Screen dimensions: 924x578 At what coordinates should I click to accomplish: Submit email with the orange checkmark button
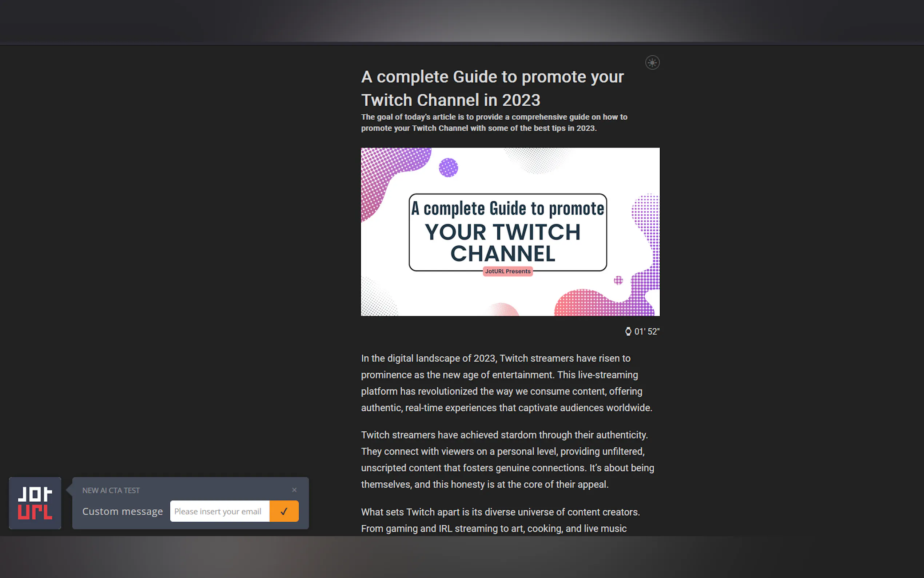(284, 511)
